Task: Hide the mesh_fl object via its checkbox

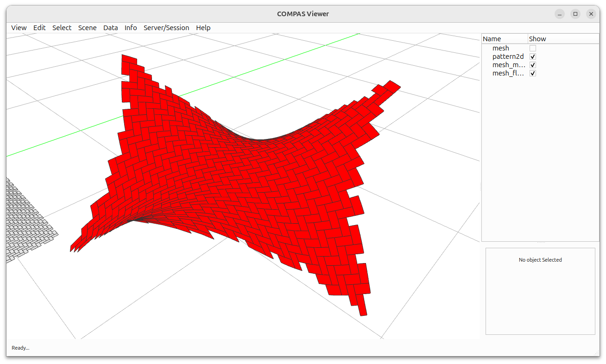Action: (532, 73)
